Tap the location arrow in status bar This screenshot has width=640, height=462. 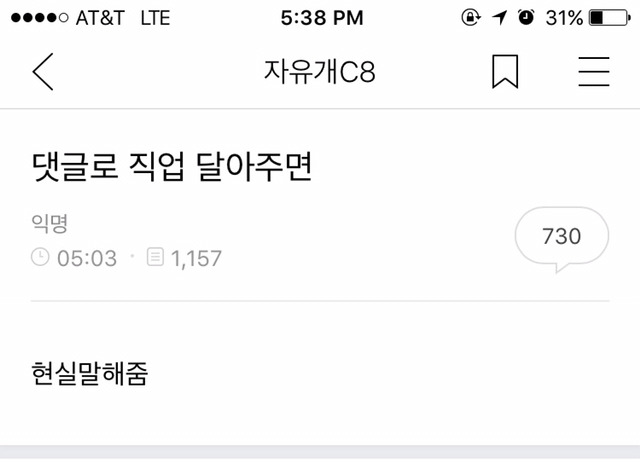(x=500, y=18)
